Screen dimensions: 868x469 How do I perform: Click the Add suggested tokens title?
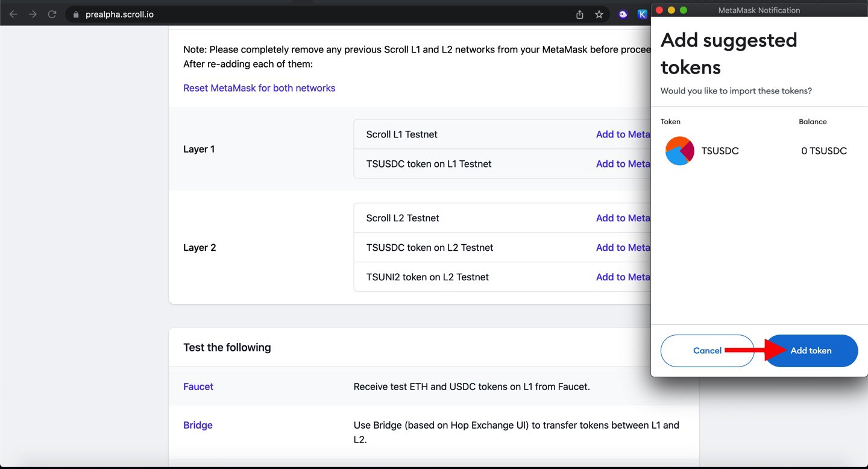pyautogui.click(x=729, y=53)
